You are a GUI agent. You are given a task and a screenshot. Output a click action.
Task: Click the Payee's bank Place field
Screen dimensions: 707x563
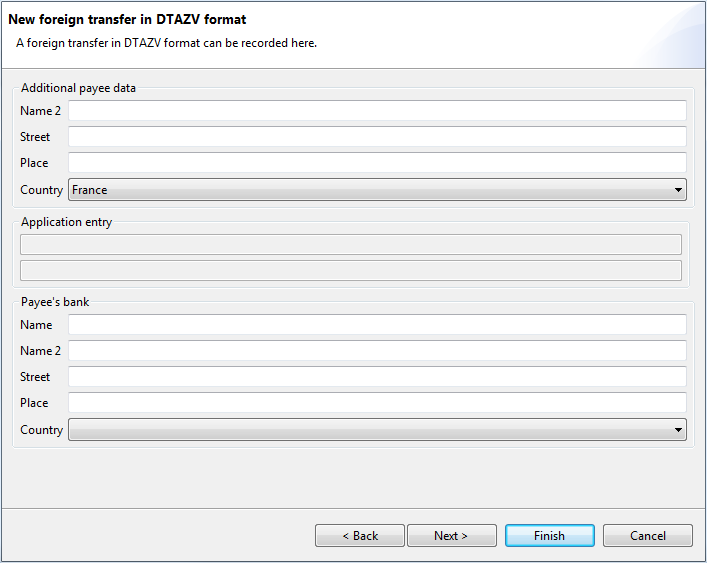tap(377, 403)
